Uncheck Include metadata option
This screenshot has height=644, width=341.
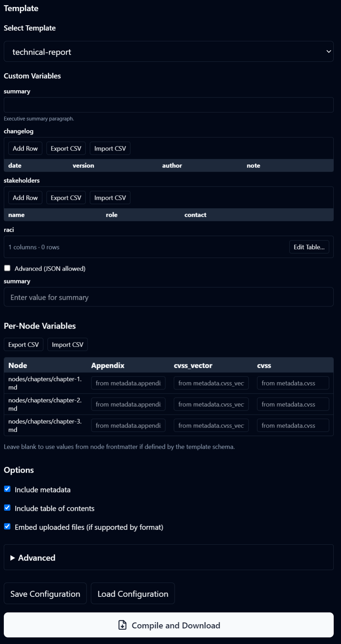coord(7,489)
